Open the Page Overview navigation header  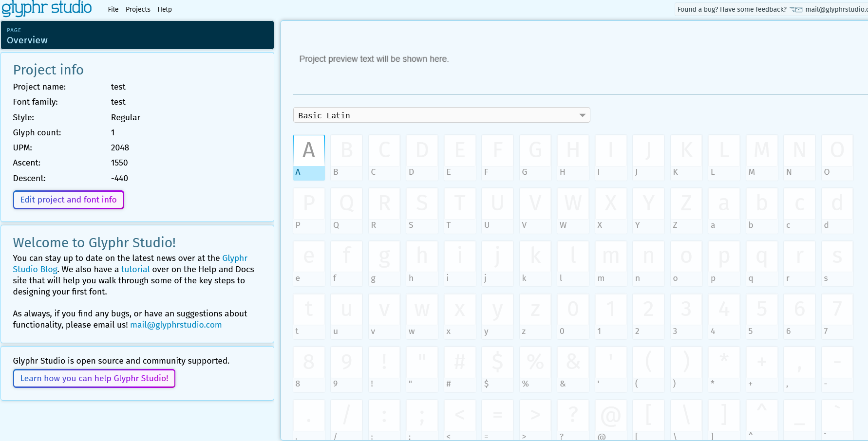click(x=137, y=35)
